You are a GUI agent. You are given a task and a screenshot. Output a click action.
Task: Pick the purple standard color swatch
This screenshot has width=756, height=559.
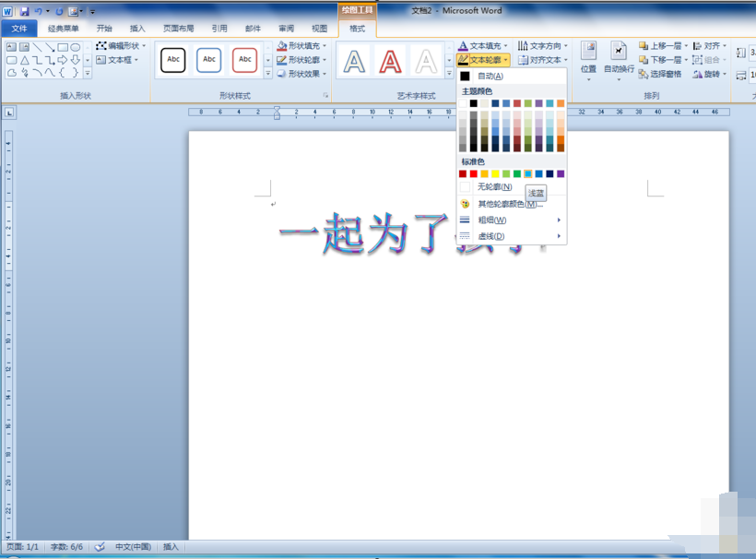pyautogui.click(x=561, y=173)
